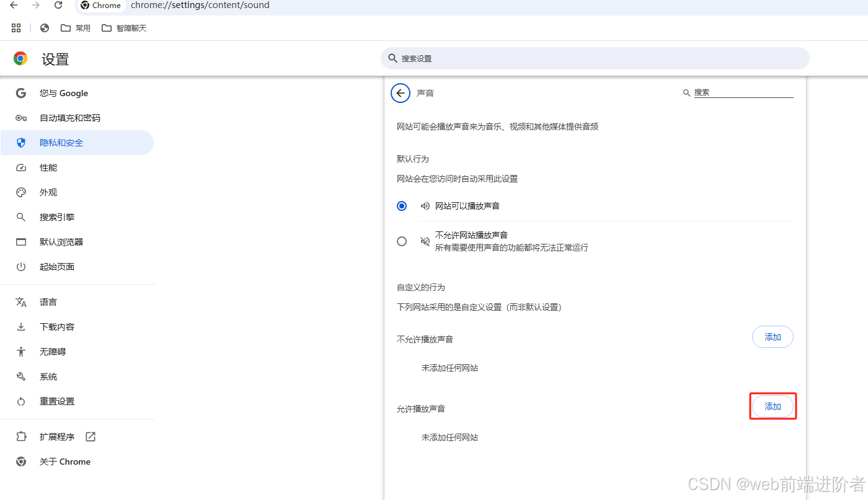The height and width of the screenshot is (500, 868).
Task: Open the apps grid icon on the bookmarks bar
Action: pos(15,27)
